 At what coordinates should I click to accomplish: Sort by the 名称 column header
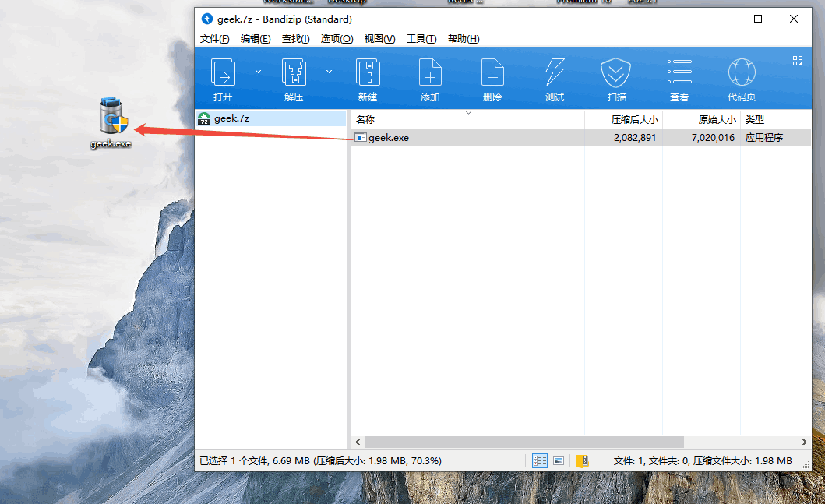(467, 119)
